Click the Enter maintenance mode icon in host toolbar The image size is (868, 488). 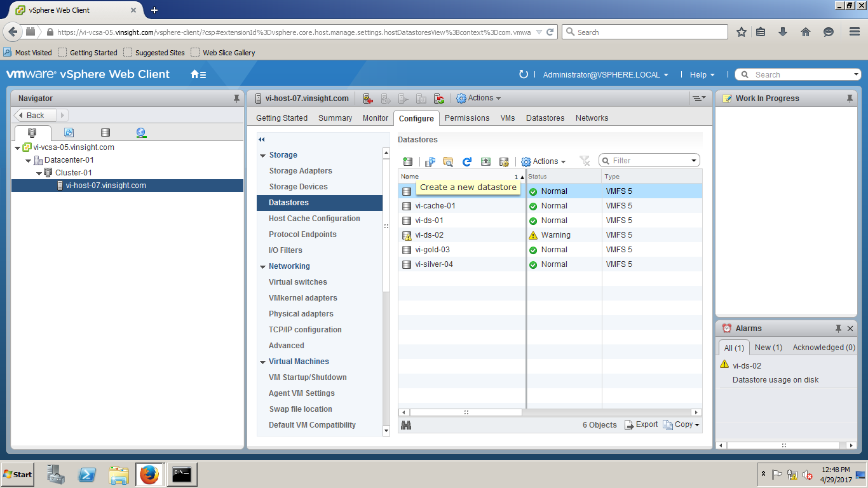[x=368, y=98]
